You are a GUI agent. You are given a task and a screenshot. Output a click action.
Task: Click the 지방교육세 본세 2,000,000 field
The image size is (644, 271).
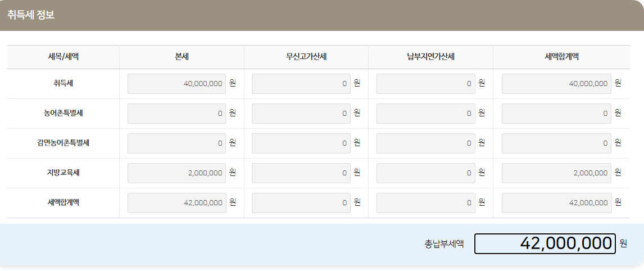[176, 173]
